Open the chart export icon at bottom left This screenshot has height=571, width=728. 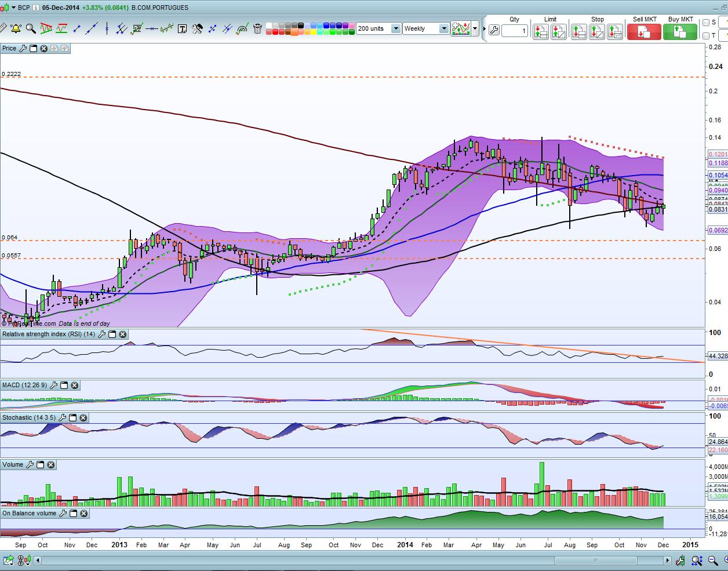click(x=9, y=560)
